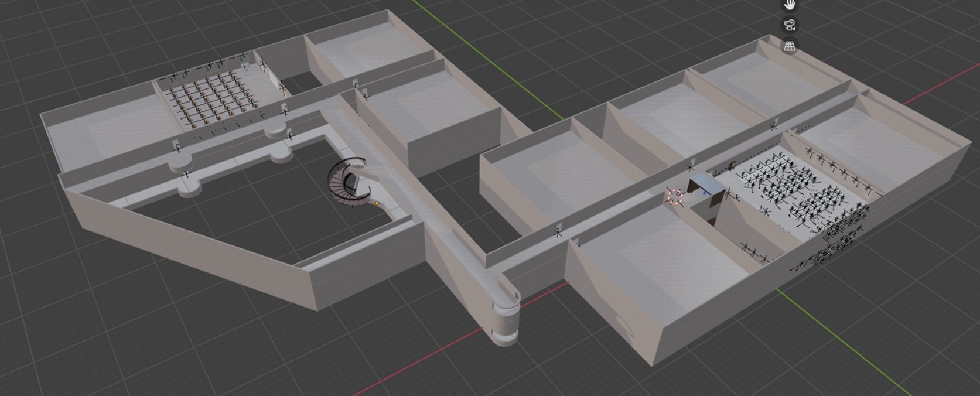980x396 pixels.
Task: Click the small brown object in crowd room
Action: coord(731,163)
